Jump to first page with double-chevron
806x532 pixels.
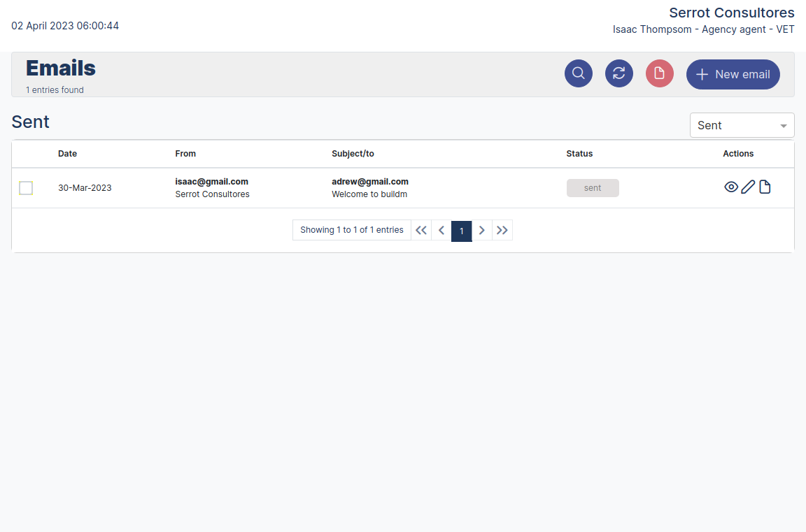click(420, 230)
